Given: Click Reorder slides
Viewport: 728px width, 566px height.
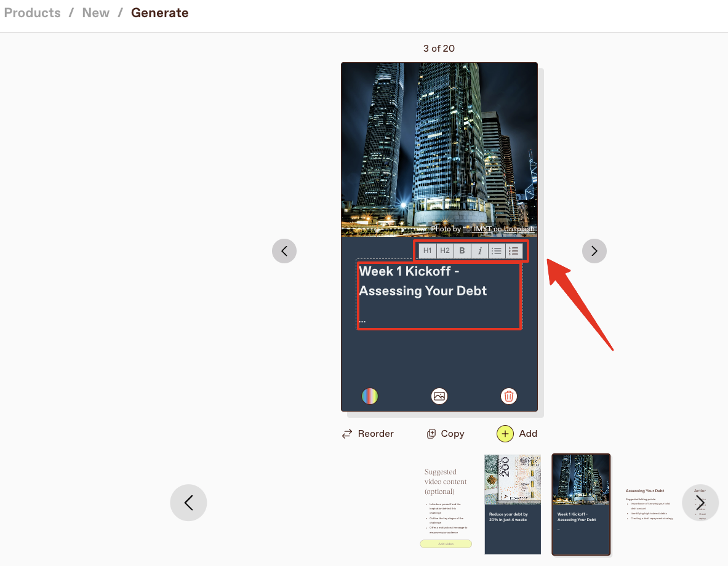Looking at the screenshot, I should (x=368, y=434).
